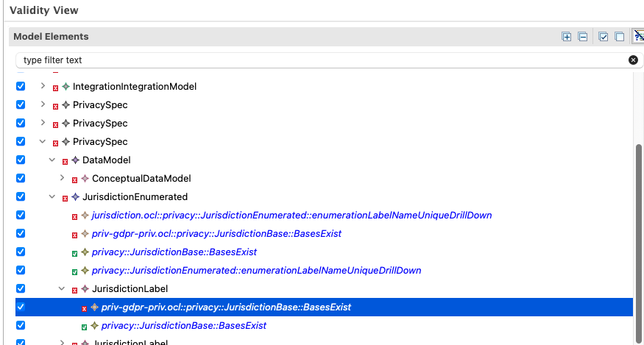This screenshot has height=345, width=644.
Task: Expand the ConceptualDataModel node
Action: click(x=62, y=178)
